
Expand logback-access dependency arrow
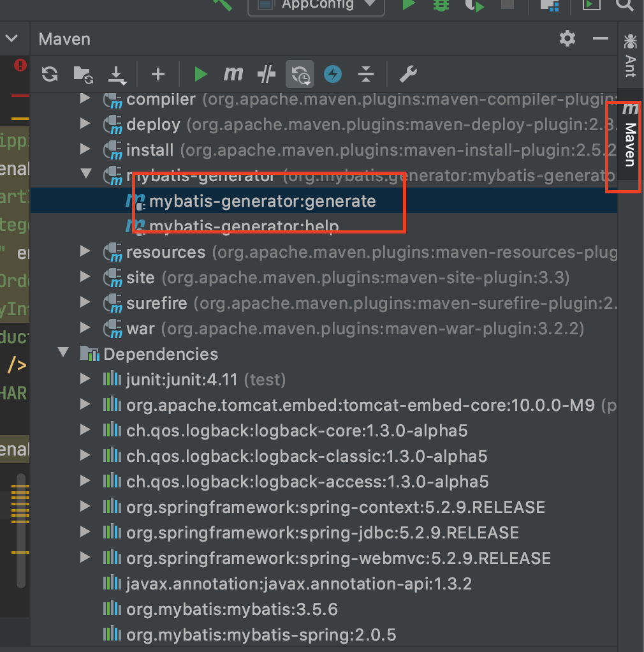[85, 480]
